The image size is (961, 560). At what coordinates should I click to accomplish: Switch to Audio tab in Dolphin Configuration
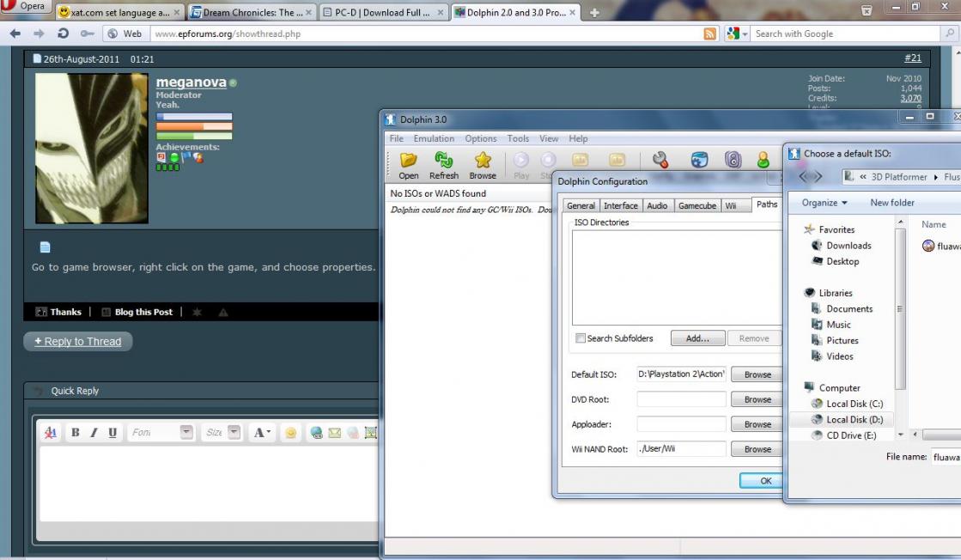657,206
